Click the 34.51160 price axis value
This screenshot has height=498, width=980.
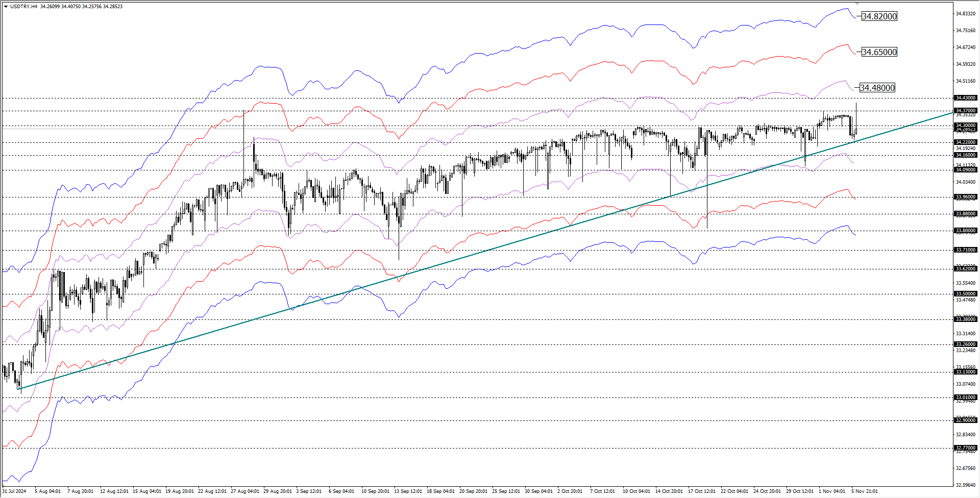966,81
